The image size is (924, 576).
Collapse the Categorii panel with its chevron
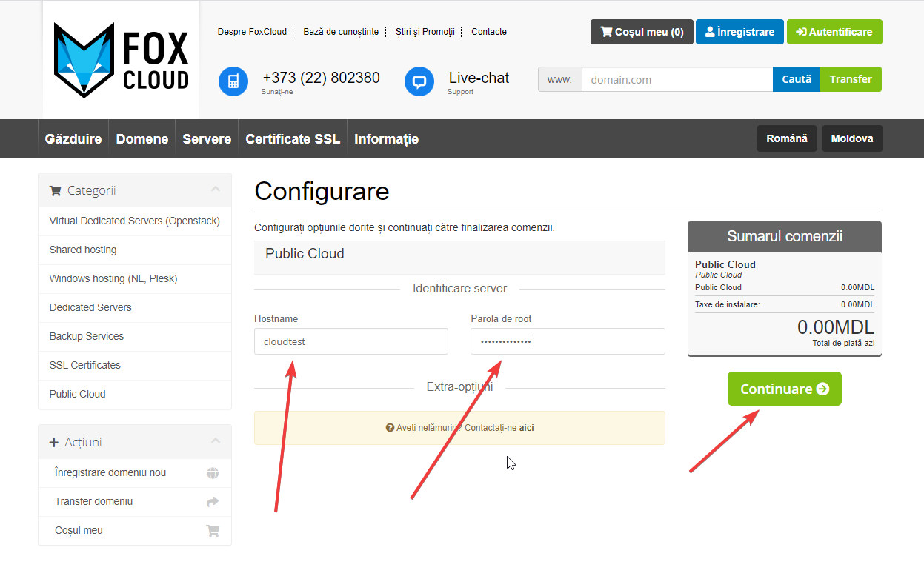[x=216, y=190]
